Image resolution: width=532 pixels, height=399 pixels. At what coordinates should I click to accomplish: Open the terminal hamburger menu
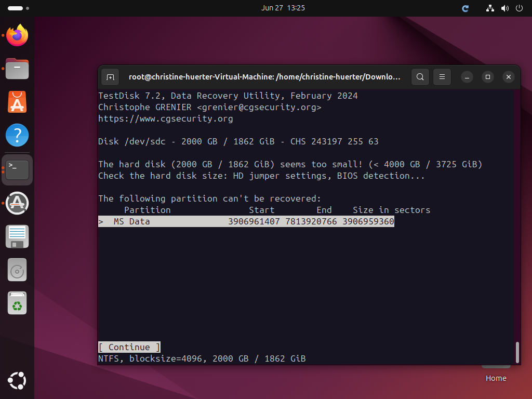pyautogui.click(x=442, y=77)
